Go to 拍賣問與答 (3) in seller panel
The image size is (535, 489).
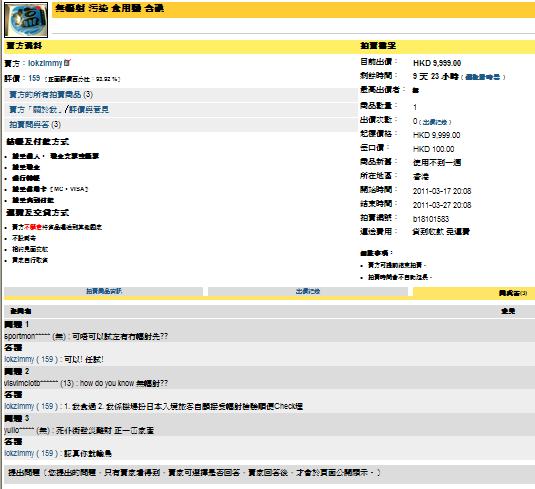point(35,125)
